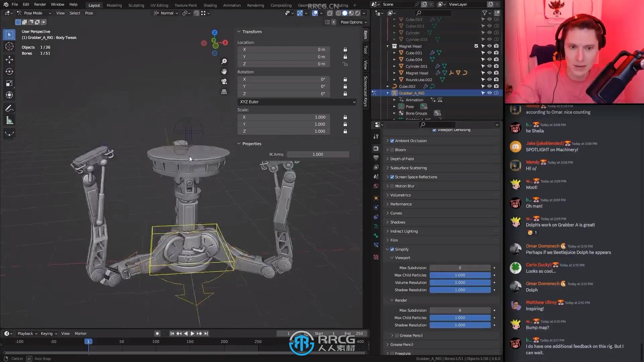
Task: Adjust Render Shadow Resolution slider
Action: (460, 325)
